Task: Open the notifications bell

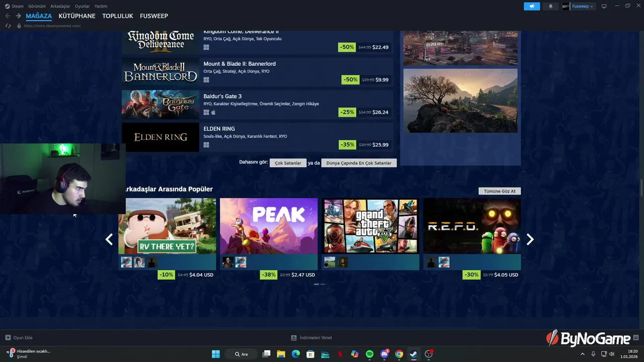Action: click(550, 6)
